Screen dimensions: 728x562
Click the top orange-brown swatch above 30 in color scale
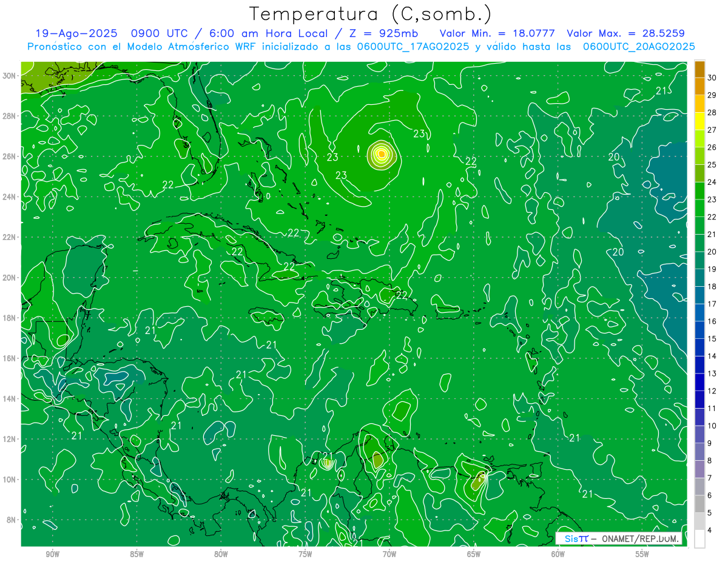[x=699, y=69]
